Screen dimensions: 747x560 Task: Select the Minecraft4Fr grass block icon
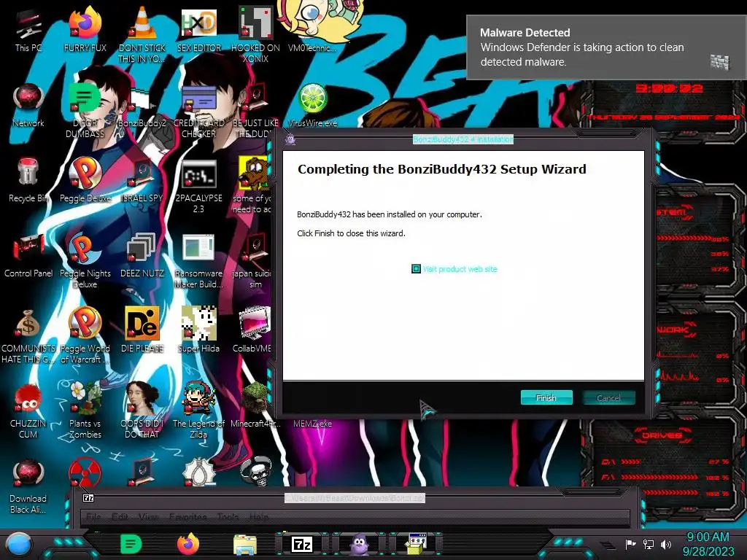pos(255,405)
